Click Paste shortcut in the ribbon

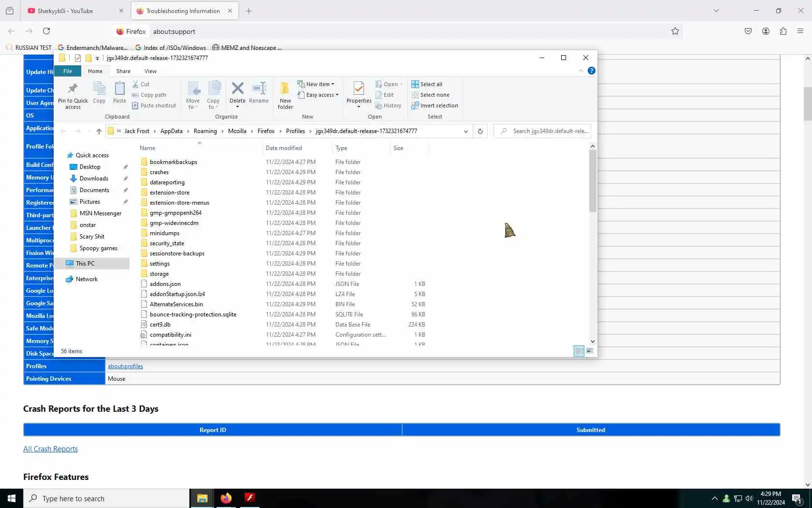click(154, 105)
